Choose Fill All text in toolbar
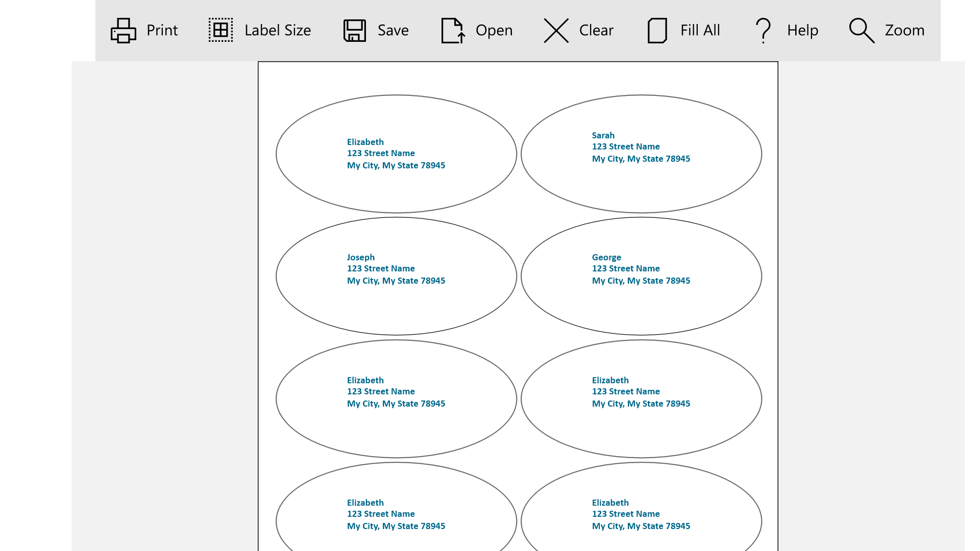Viewport: 980px width, 551px height. [700, 31]
